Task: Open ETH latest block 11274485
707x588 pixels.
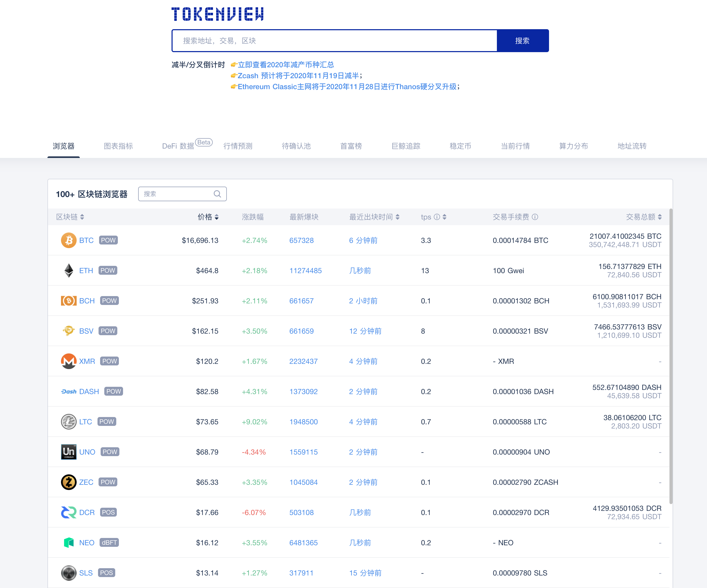Action: (306, 271)
